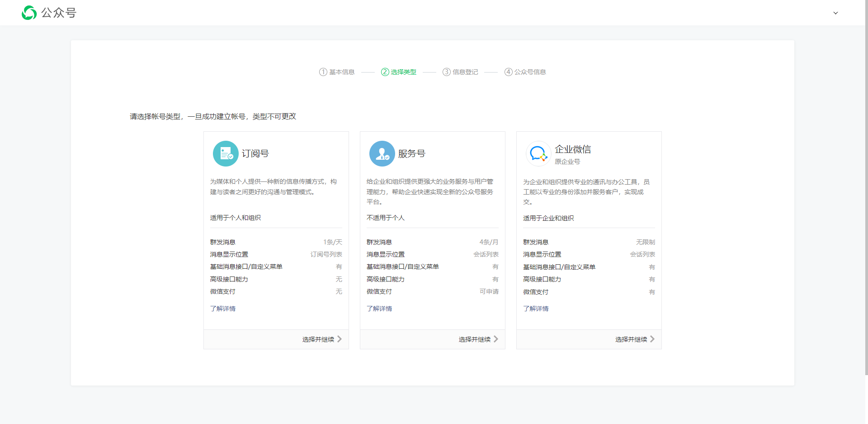The height and width of the screenshot is (424, 868).
Task: Click the 无限制 value in 企业微信
Action: click(x=646, y=242)
